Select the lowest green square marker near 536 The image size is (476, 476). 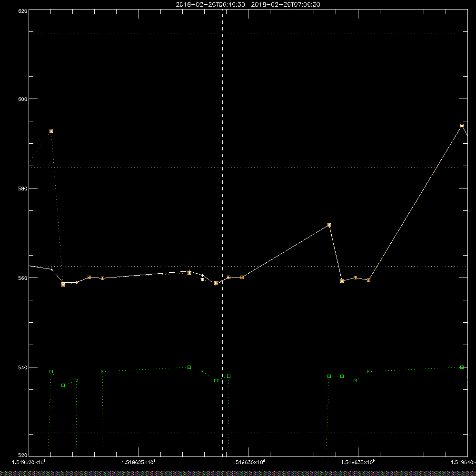click(x=63, y=385)
